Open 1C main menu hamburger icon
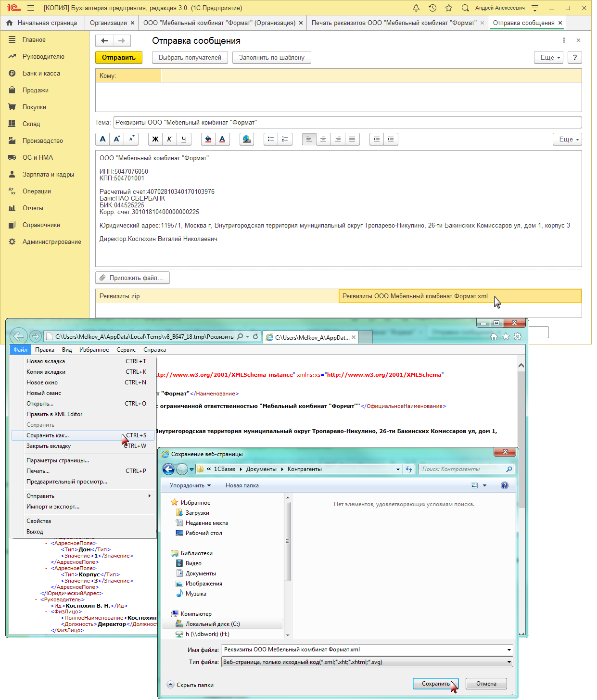This screenshot has height=700, width=597. (31, 8)
